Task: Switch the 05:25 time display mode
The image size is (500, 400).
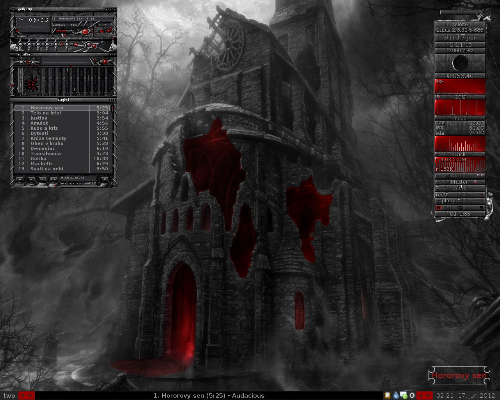Action: pos(38,20)
